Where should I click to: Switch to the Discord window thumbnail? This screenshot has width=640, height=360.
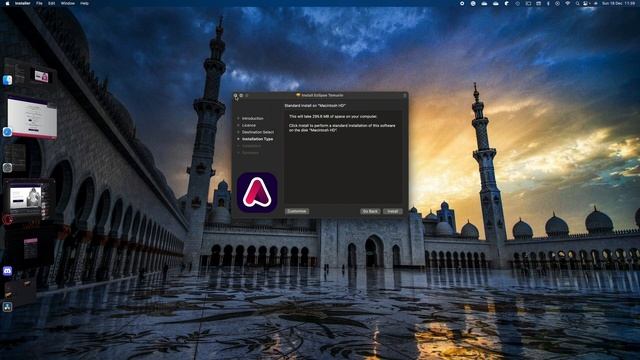click(31, 249)
